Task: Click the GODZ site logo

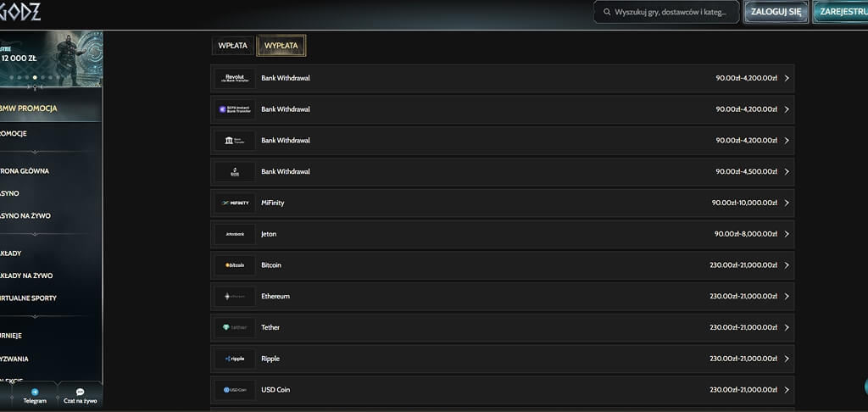Action: click(20, 11)
